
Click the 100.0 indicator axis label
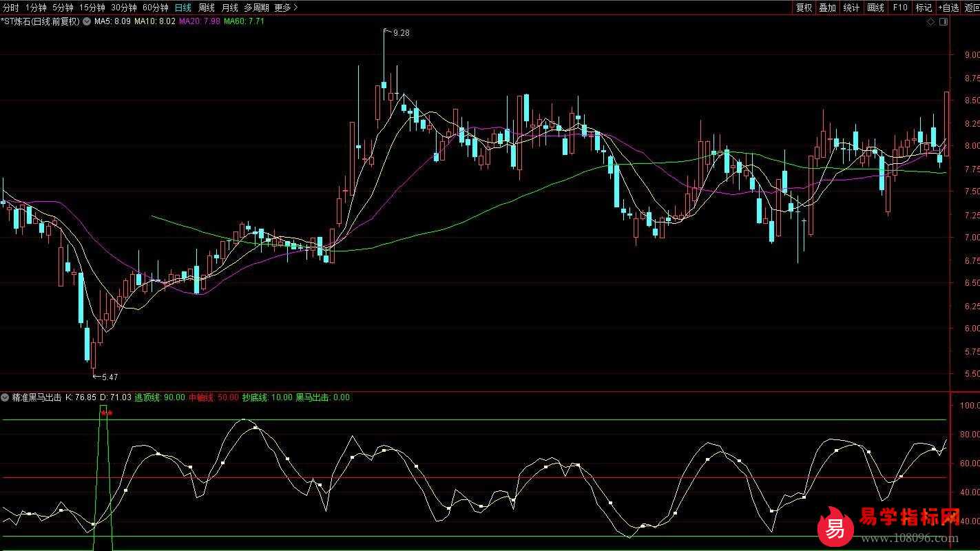[x=970, y=406]
